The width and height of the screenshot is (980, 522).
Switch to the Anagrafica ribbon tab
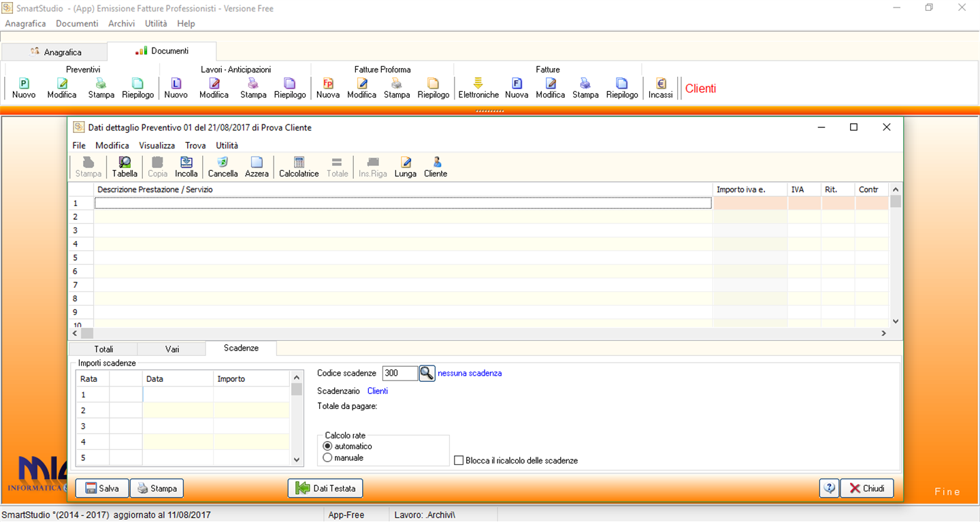(55, 52)
